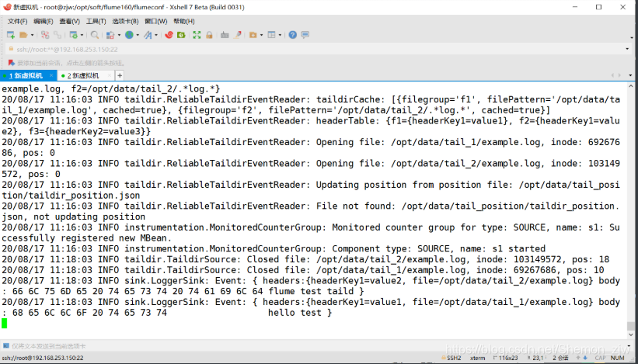Add a new tab with plus button
Screen dimensions: 638x364
coord(120,75)
